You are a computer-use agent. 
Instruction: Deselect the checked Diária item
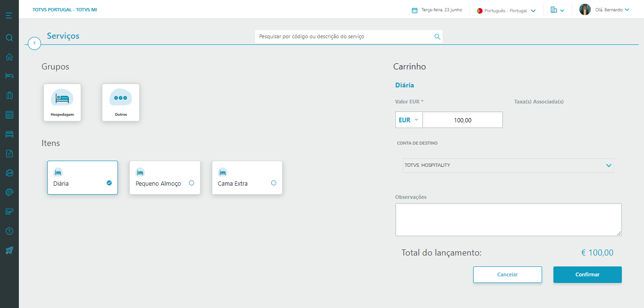[109, 183]
